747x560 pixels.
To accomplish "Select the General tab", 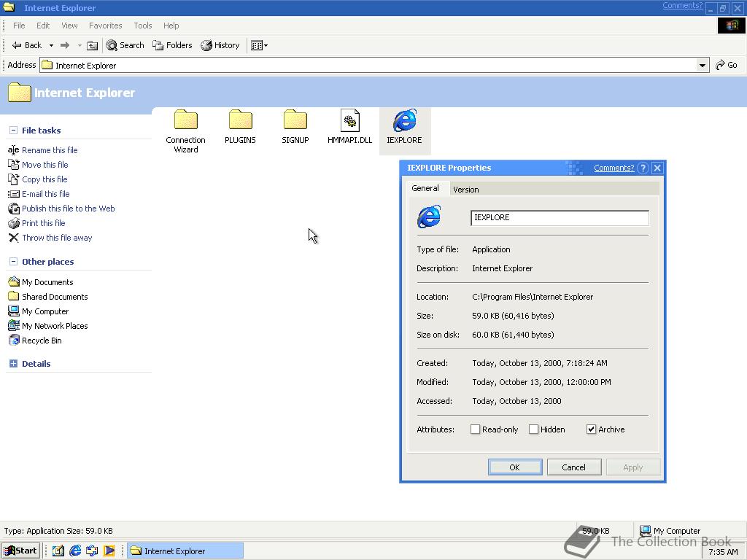I will click(425, 188).
